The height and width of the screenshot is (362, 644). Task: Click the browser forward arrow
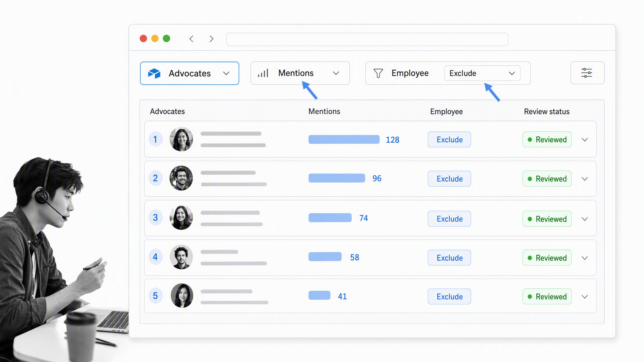pyautogui.click(x=211, y=39)
